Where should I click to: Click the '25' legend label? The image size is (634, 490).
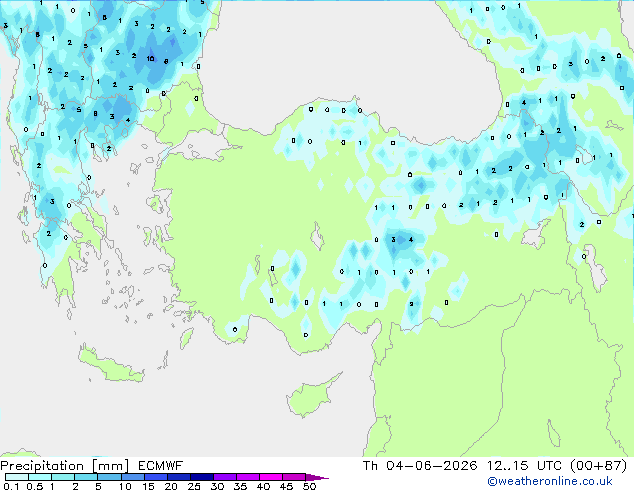click(194, 486)
